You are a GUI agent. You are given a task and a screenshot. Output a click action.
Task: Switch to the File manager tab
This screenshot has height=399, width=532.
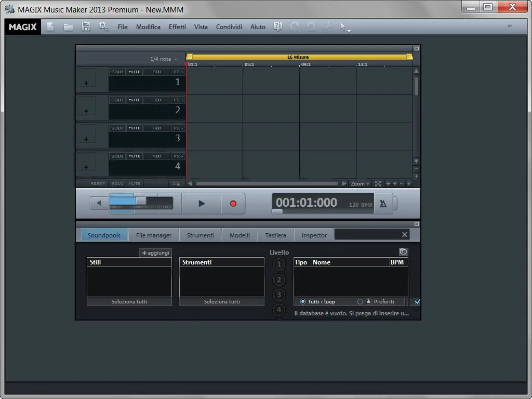click(x=154, y=235)
